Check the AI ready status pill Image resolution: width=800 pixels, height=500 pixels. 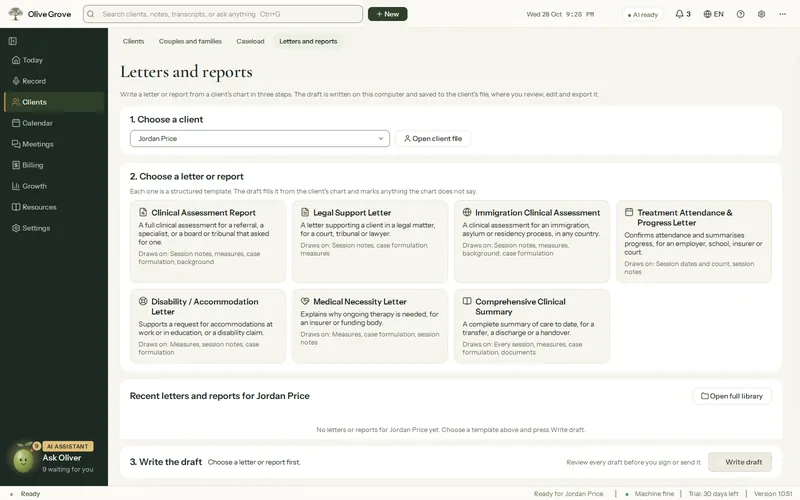642,14
